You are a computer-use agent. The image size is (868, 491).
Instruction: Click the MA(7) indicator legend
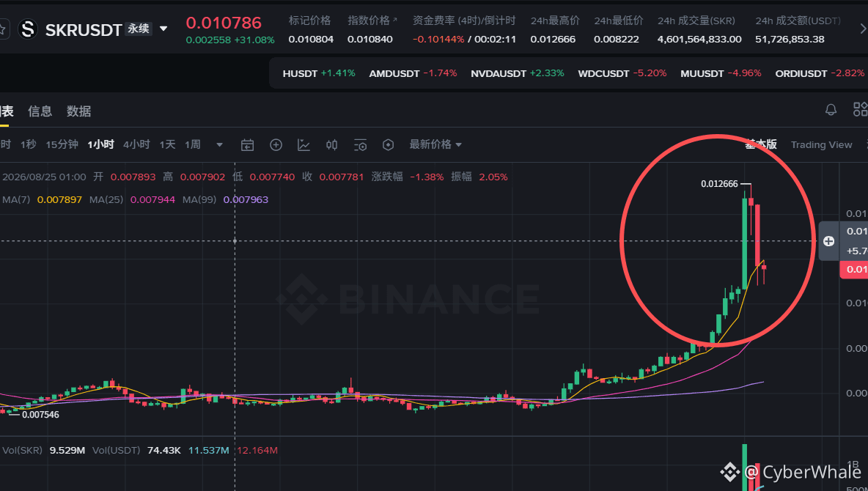(x=42, y=199)
